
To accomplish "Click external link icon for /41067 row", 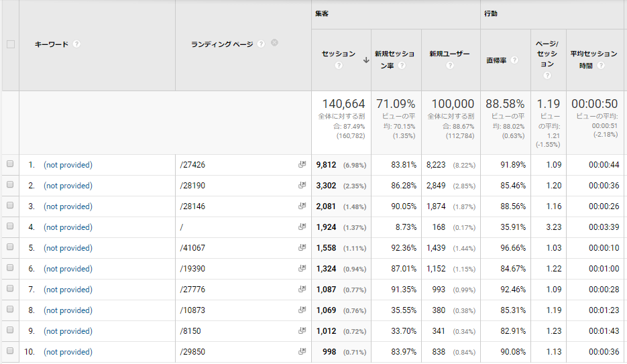I will pyautogui.click(x=302, y=248).
